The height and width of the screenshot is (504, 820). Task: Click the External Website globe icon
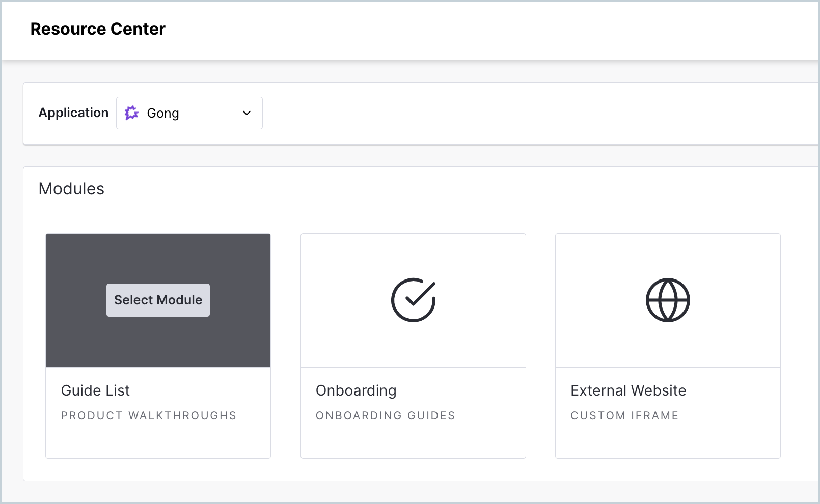coord(668,300)
